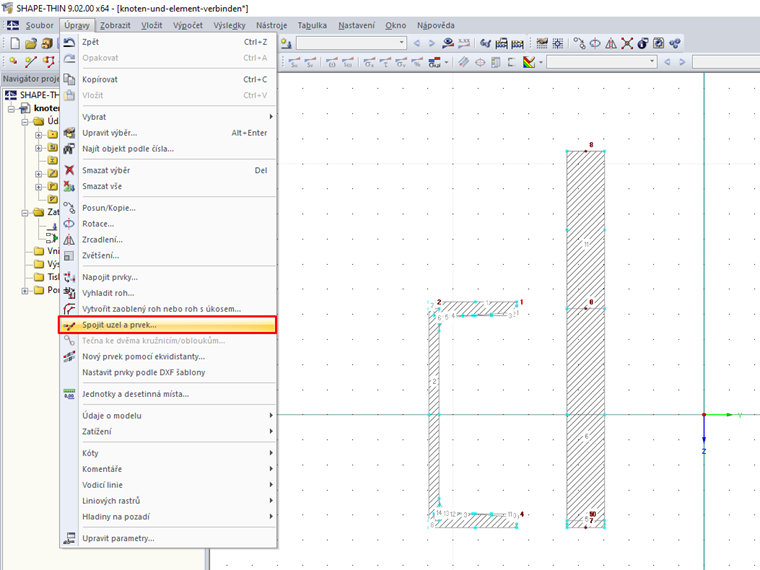Click the next arrow next to load case combo
Viewport: 760px width, 570px height.
431,44
